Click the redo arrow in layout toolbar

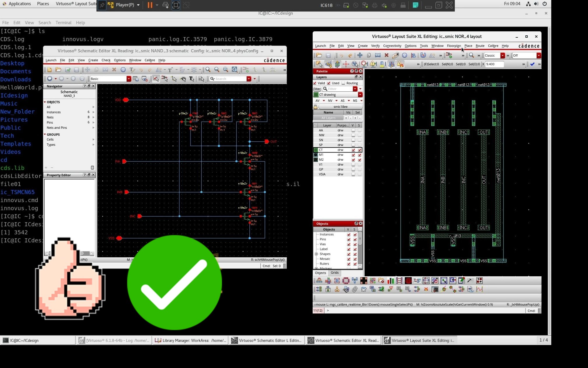(350, 55)
